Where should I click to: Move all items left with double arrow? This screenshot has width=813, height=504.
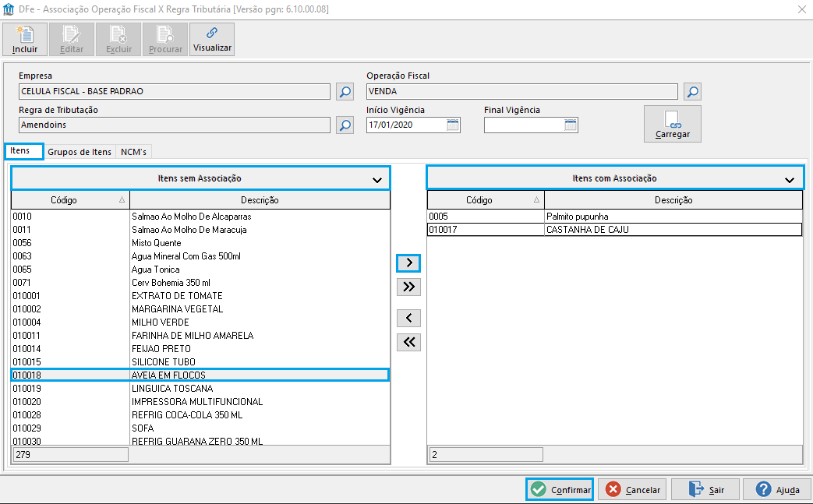(408, 342)
